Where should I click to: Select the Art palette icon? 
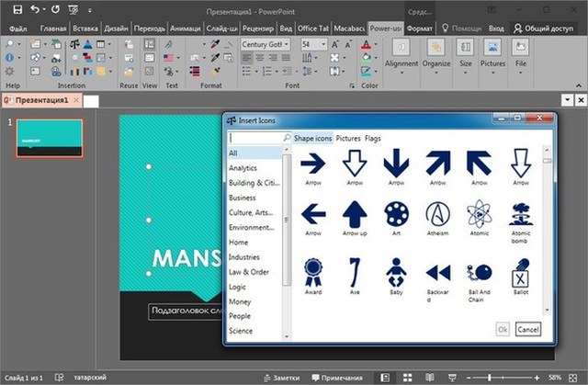coord(396,215)
